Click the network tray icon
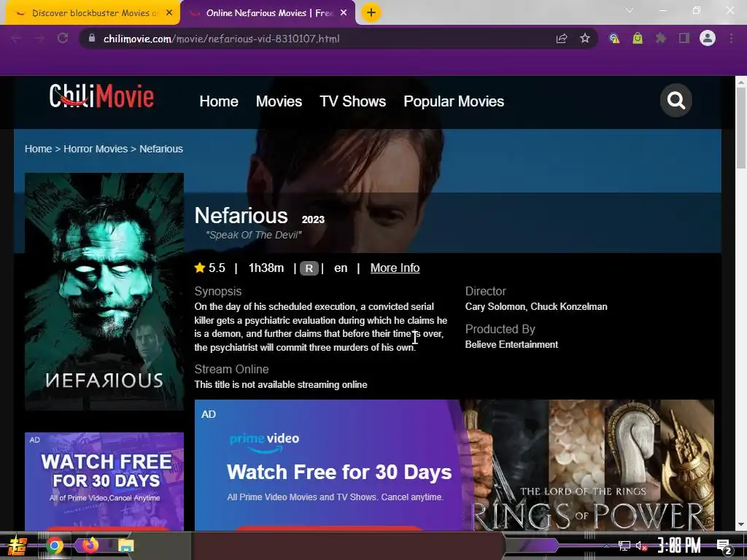The height and width of the screenshot is (560, 747). pos(624,545)
